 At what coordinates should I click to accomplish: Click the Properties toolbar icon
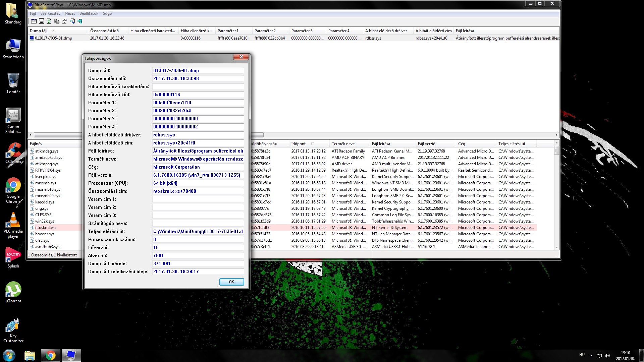[64, 21]
